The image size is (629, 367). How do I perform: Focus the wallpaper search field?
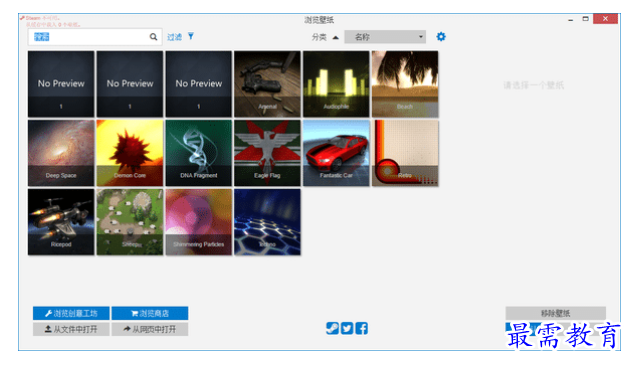tap(95, 37)
